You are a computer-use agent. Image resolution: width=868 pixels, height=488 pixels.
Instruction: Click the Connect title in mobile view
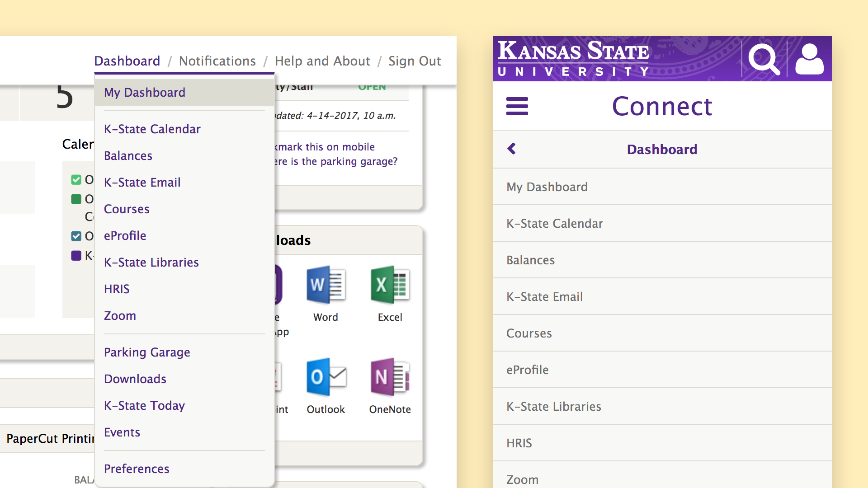[x=662, y=106]
